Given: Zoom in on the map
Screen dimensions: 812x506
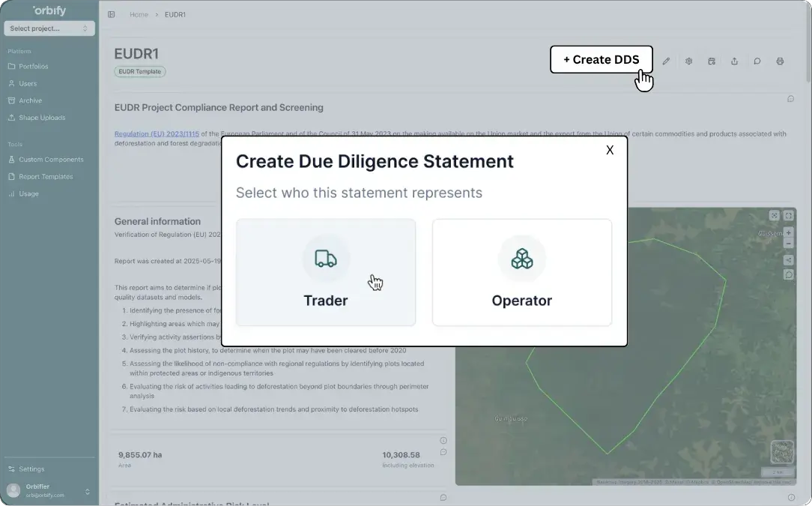Looking at the screenshot, I should pos(789,233).
